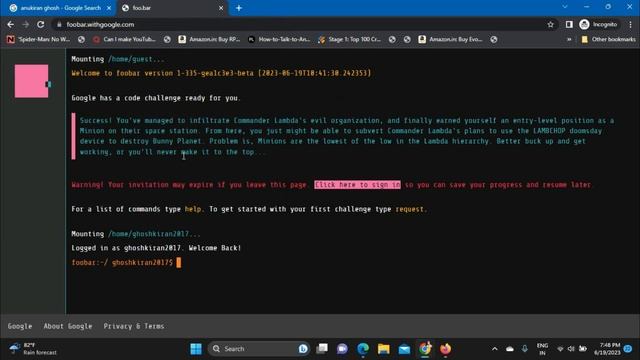Click 'Logged in as ghoshkiran2017' line
The height and width of the screenshot is (360, 640).
(x=156, y=248)
